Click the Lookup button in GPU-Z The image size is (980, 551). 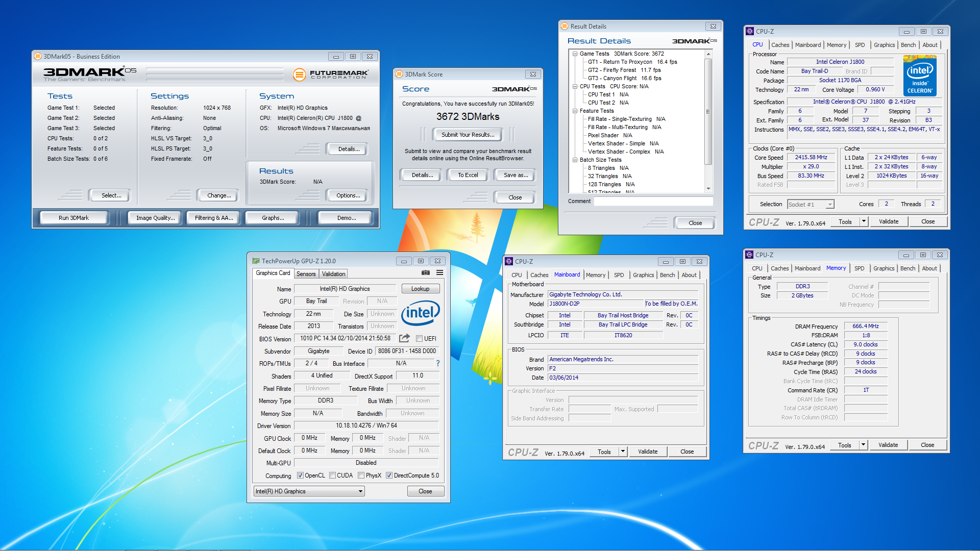point(420,289)
